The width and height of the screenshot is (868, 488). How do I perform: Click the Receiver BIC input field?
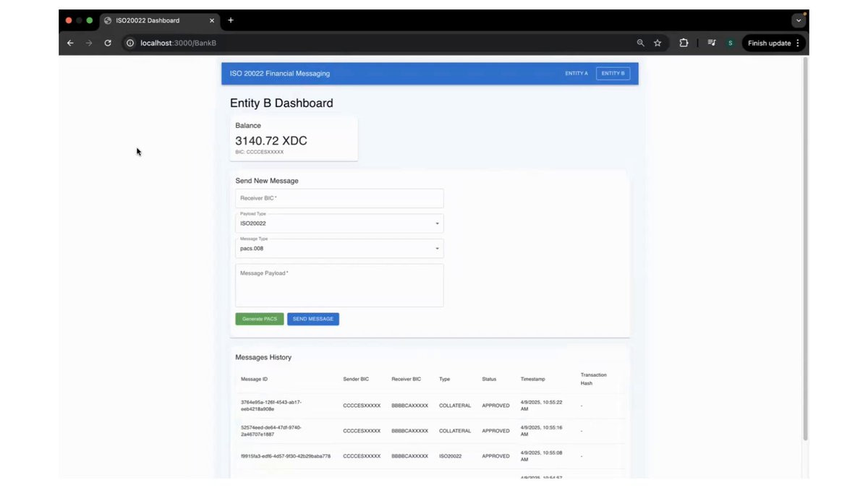pyautogui.click(x=339, y=198)
